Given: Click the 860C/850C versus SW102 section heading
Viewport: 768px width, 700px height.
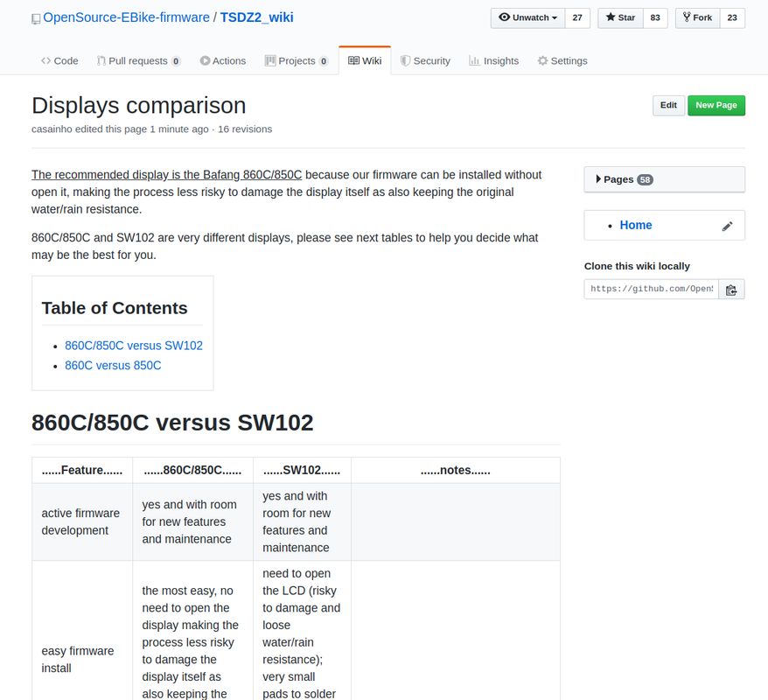Looking at the screenshot, I should click(x=172, y=423).
